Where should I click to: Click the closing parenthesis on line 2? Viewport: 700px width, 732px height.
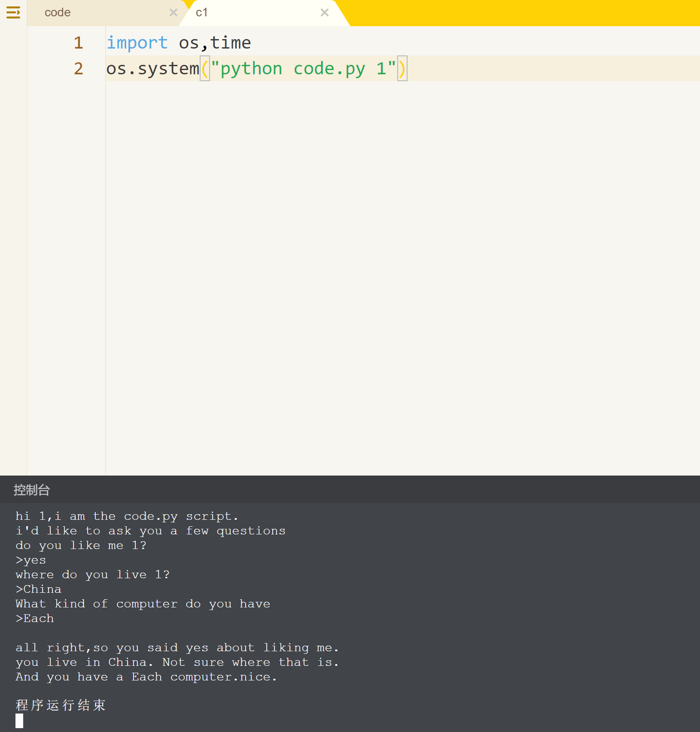(x=402, y=68)
